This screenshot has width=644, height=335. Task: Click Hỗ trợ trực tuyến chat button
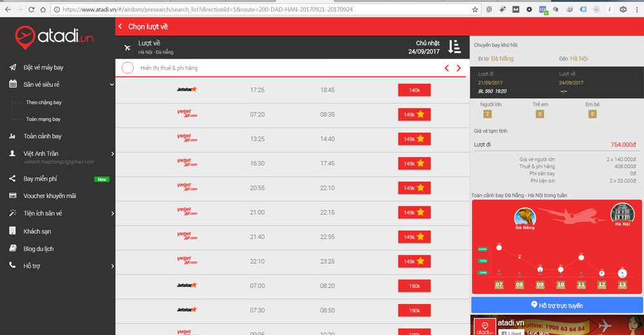tap(557, 305)
